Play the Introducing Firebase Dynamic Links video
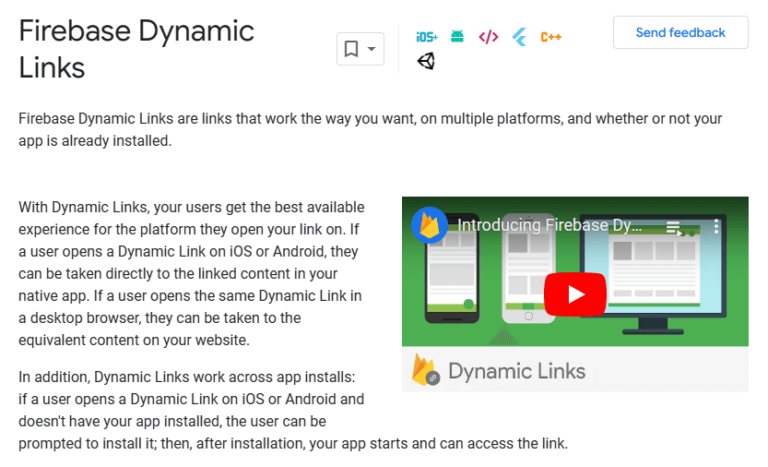Image resolution: width=768 pixels, height=467 pixels. [575, 294]
